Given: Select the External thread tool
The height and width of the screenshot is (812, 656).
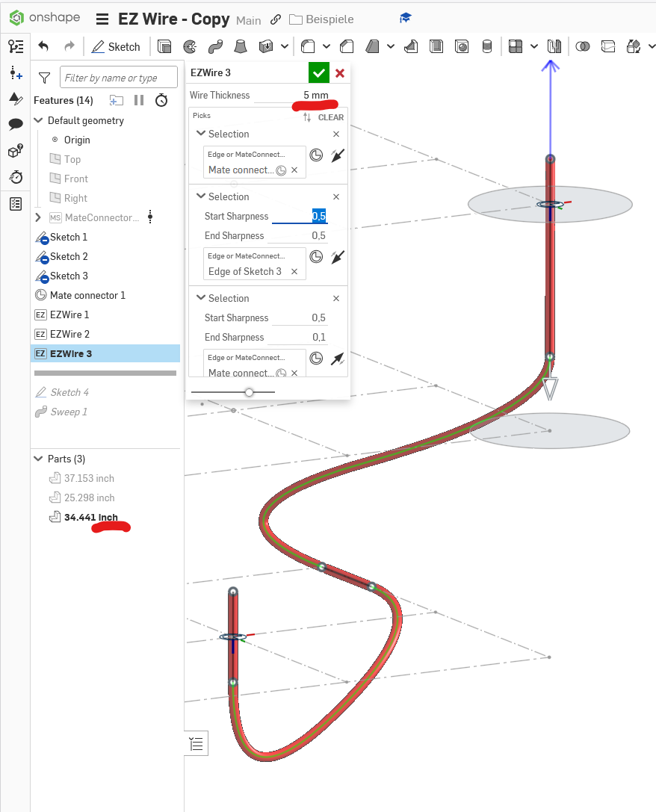Looking at the screenshot, I should click(486, 46).
